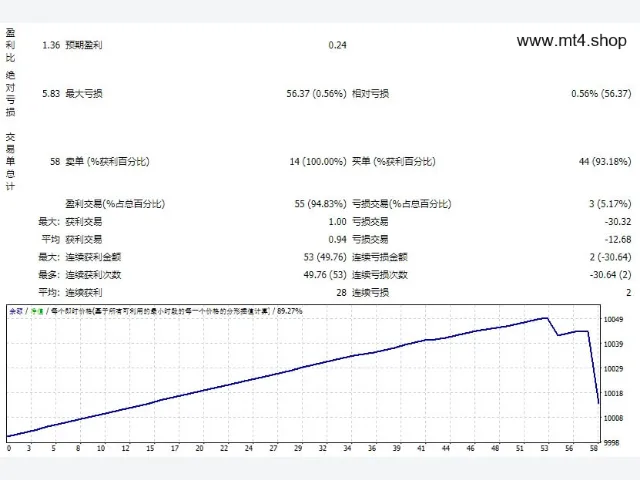
Task: Select the value '49.76 (53)'
Action: click(324, 275)
